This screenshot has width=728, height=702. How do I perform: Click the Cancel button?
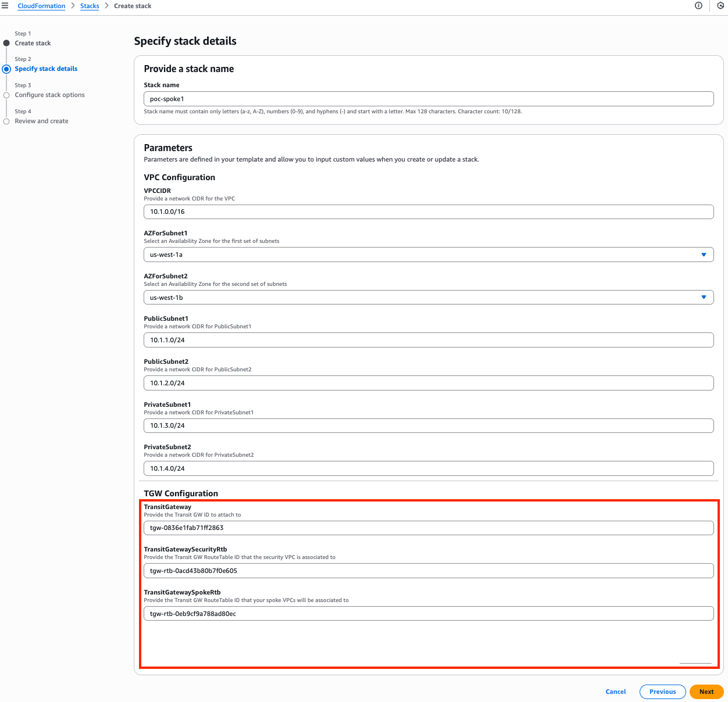[616, 692]
